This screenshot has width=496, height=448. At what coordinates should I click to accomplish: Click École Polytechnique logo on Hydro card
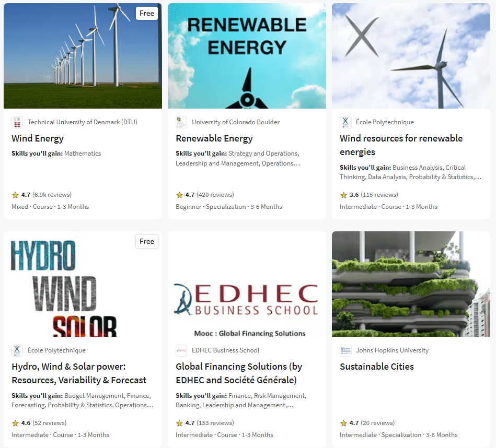click(17, 350)
